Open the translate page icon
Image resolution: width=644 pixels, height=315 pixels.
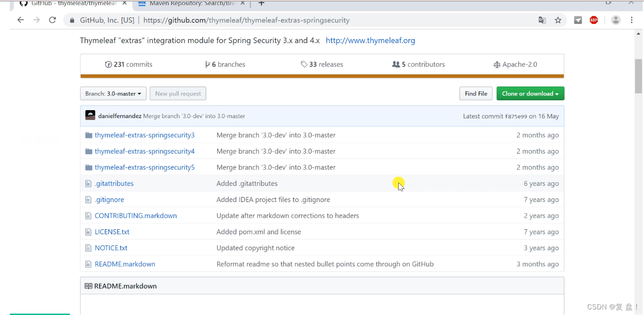point(542,20)
